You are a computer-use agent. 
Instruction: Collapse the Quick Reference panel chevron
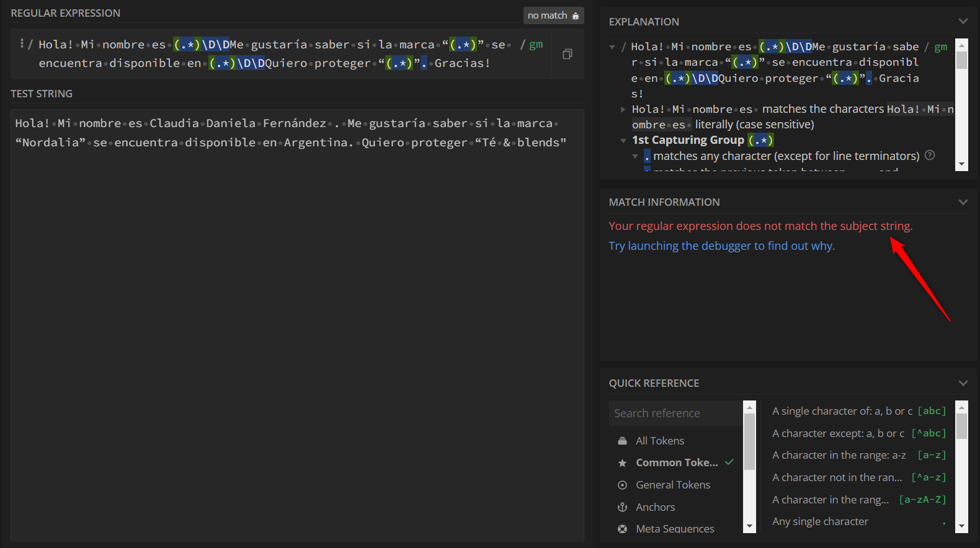pos(963,383)
